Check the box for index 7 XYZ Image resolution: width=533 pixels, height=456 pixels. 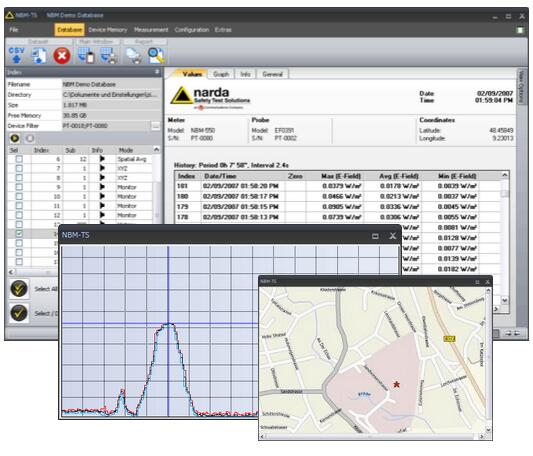click(x=19, y=168)
